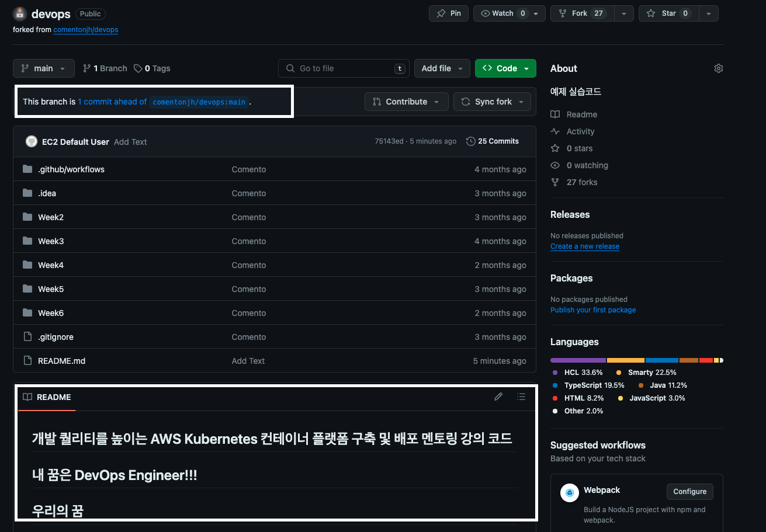View the 1 Branch link
766x532 pixels.
pos(105,68)
